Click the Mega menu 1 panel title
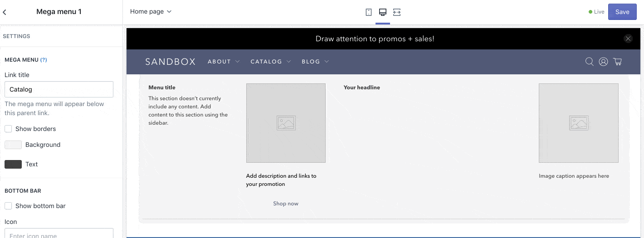This screenshot has width=644, height=238. [x=59, y=12]
